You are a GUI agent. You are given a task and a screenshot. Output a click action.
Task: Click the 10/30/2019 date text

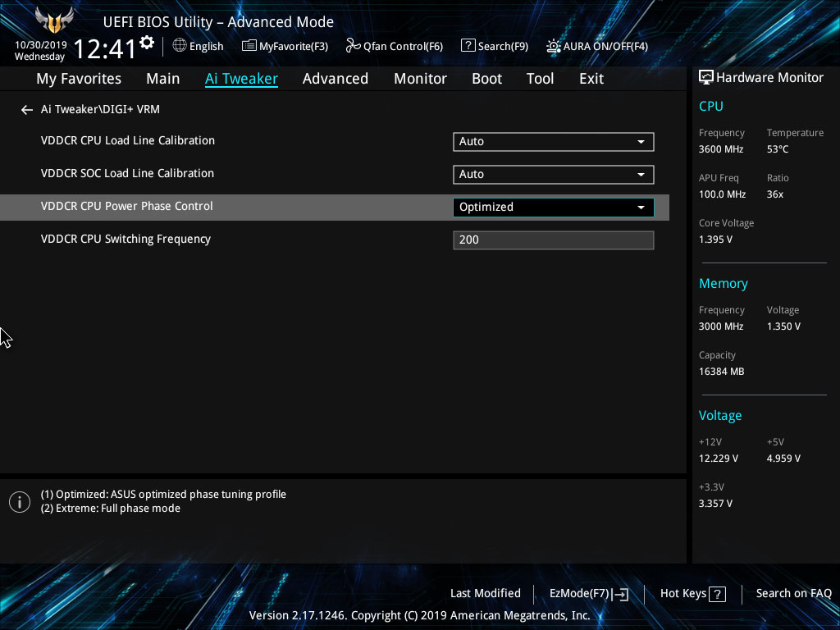click(x=41, y=45)
